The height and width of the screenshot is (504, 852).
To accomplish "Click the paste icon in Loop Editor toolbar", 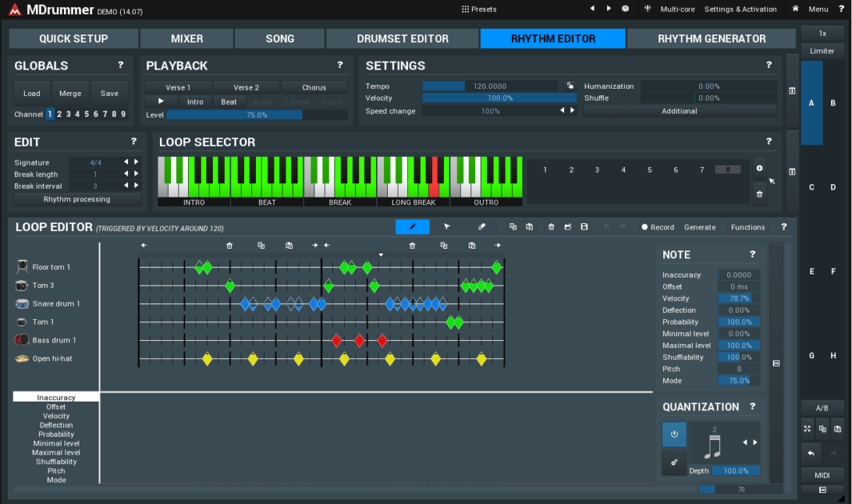I will point(530,226).
